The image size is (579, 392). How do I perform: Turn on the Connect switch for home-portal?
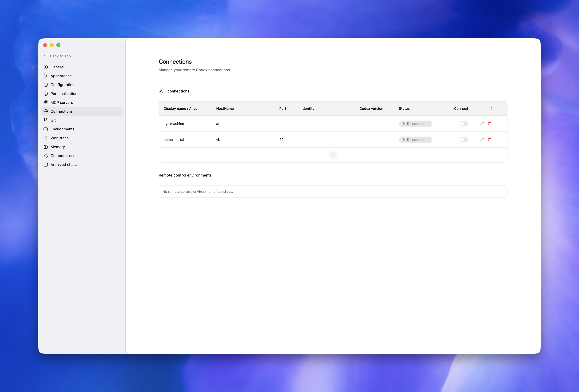(464, 140)
